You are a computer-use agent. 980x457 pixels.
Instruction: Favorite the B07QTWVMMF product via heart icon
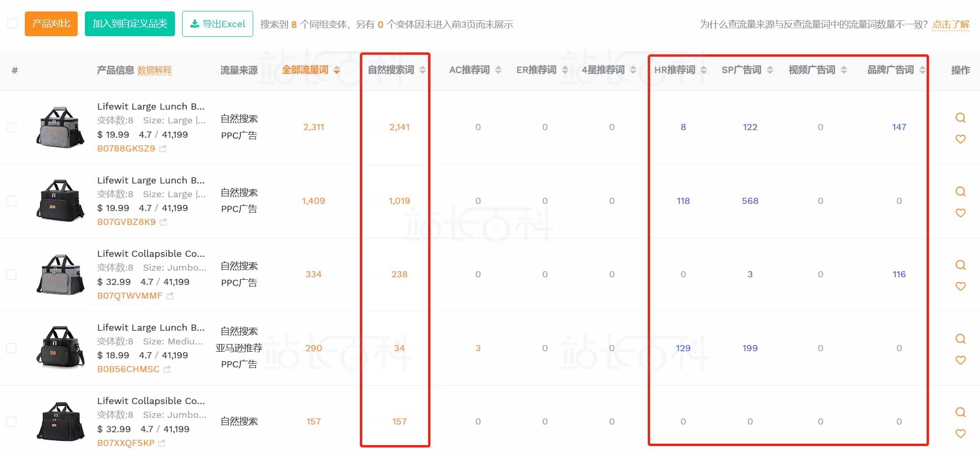[960, 286]
